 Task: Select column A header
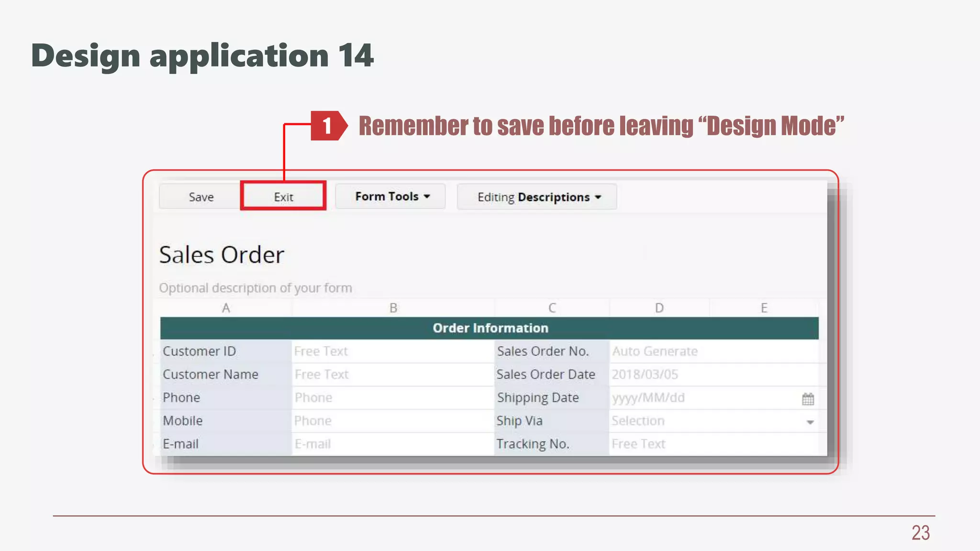[226, 308]
